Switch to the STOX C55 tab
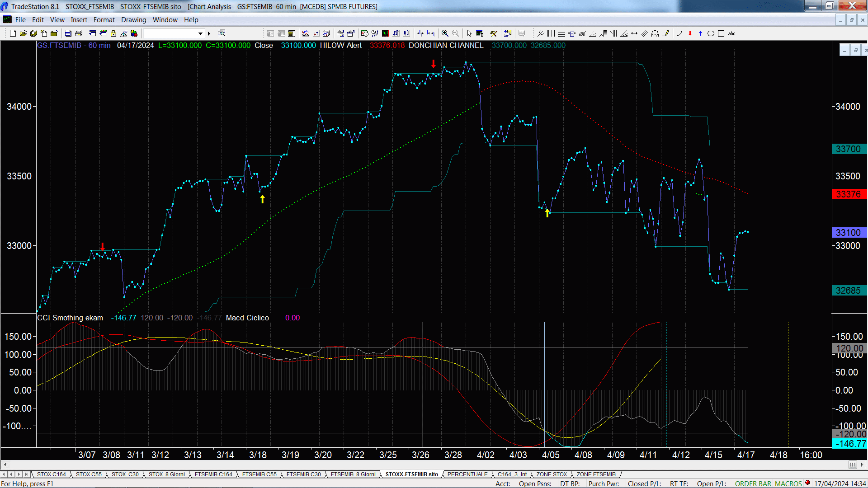868x488 pixels. 89,474
